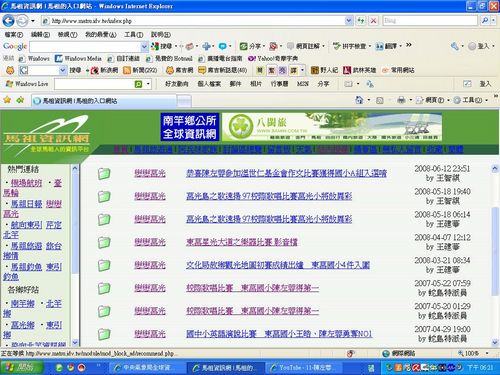Image resolution: width=500 pixels, height=375 pixels.
Task: Click the Bing search box
Action: point(430,21)
